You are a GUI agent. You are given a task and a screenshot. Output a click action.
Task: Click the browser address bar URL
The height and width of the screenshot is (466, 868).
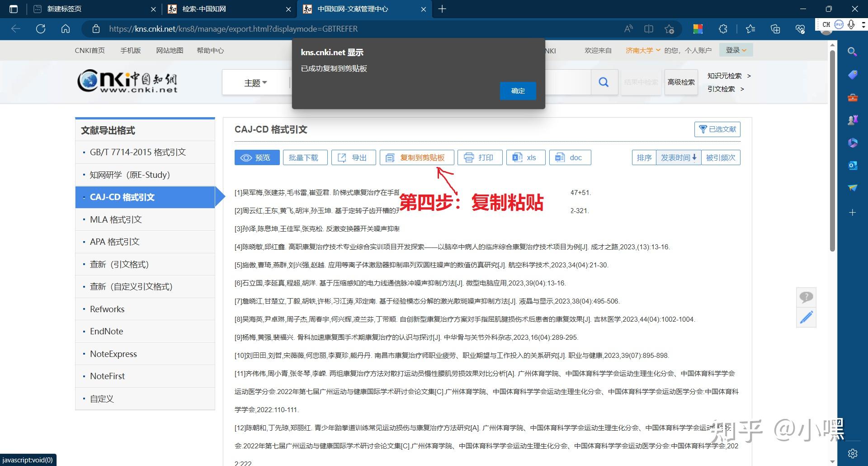point(233,29)
